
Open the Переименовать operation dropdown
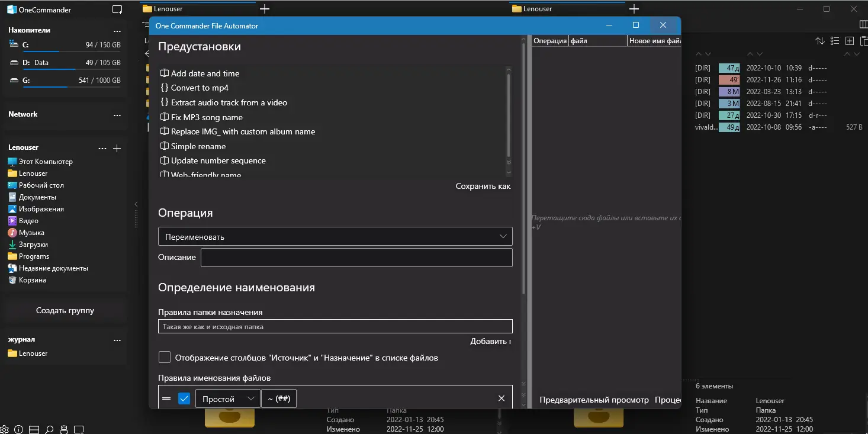tap(335, 236)
